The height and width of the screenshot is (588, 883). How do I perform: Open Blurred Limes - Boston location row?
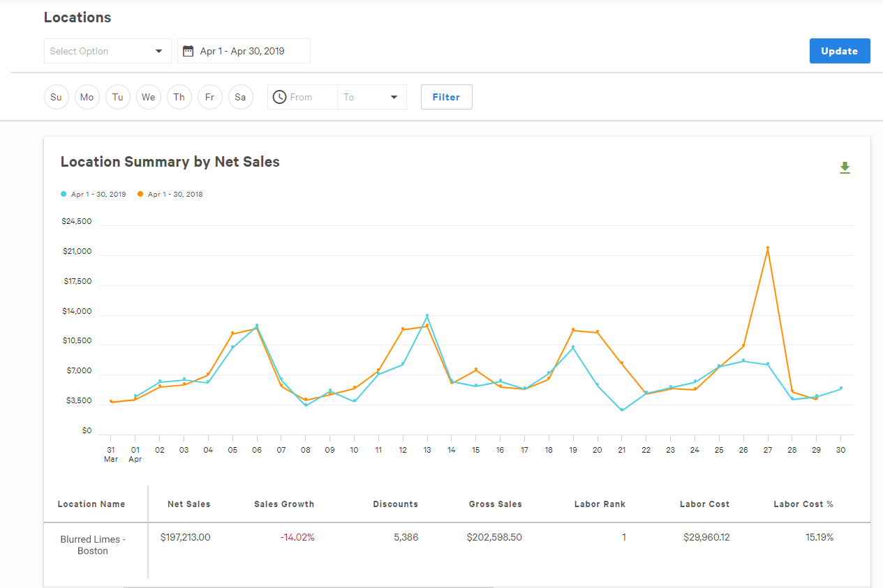tap(93, 545)
